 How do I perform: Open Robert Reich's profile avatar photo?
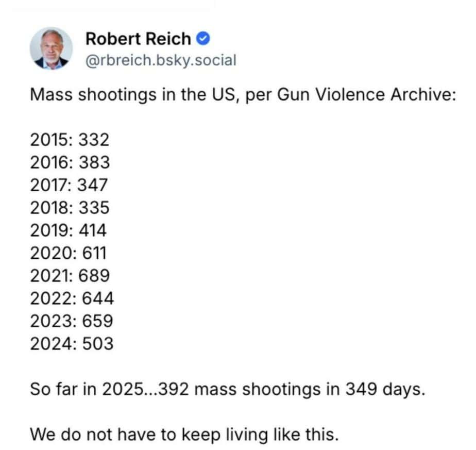point(52,48)
